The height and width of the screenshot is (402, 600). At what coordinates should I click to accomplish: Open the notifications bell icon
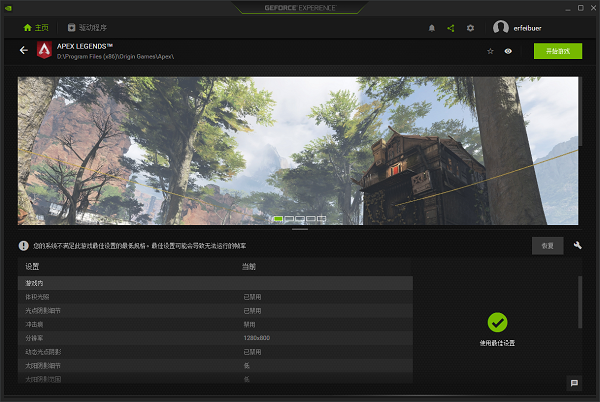tap(432, 28)
